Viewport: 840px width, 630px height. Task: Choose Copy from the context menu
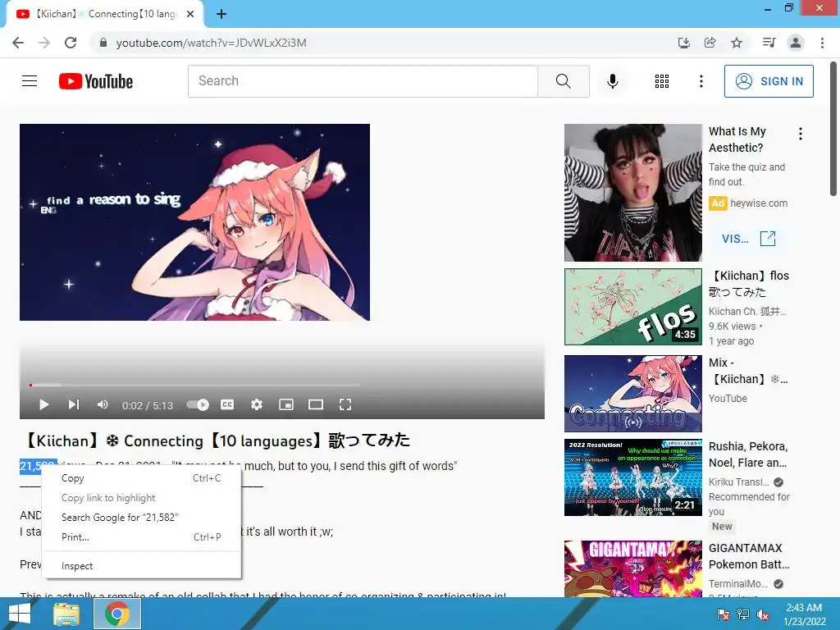[x=141, y=478]
